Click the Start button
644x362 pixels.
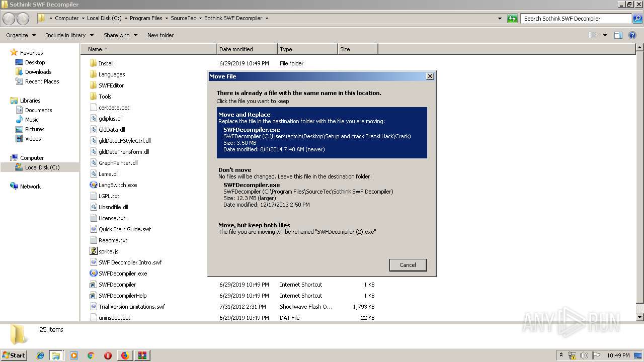[x=14, y=355]
